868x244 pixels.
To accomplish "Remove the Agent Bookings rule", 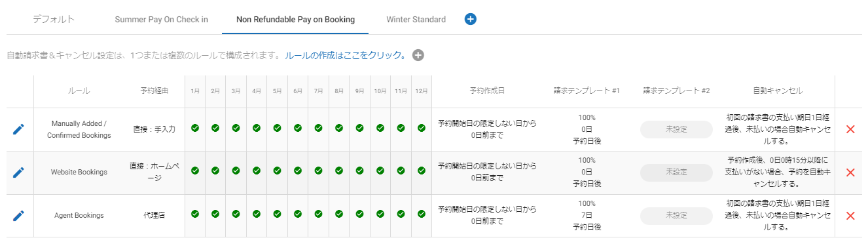I will click(850, 215).
